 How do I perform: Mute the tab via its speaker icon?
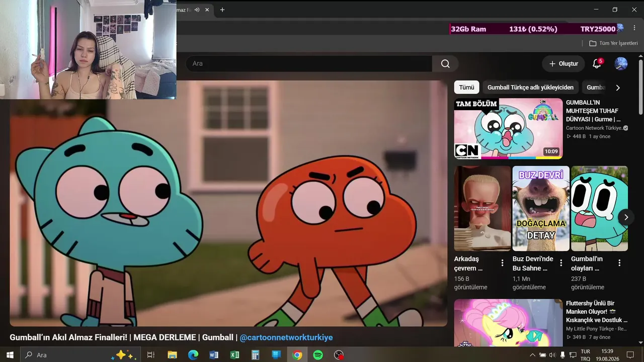pyautogui.click(x=197, y=10)
